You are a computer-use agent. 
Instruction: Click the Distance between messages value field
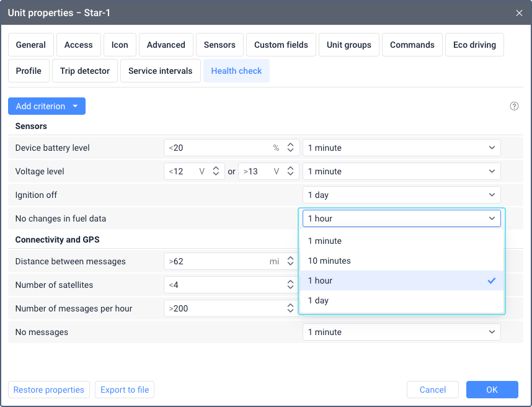tap(232, 261)
